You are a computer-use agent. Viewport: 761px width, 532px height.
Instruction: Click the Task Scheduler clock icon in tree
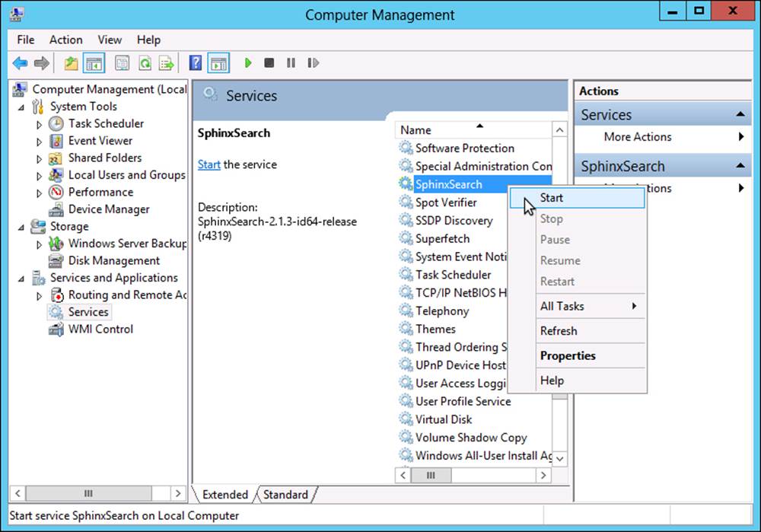[x=56, y=124]
